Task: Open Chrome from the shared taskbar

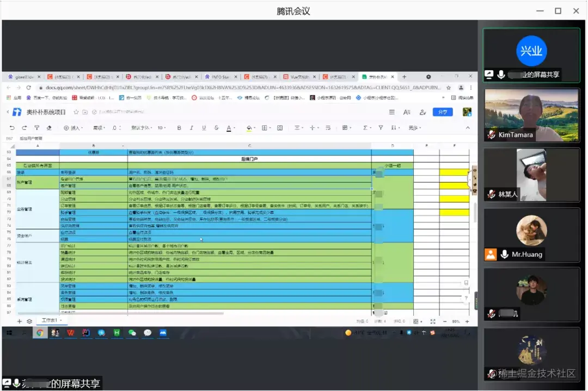Action: (40, 333)
